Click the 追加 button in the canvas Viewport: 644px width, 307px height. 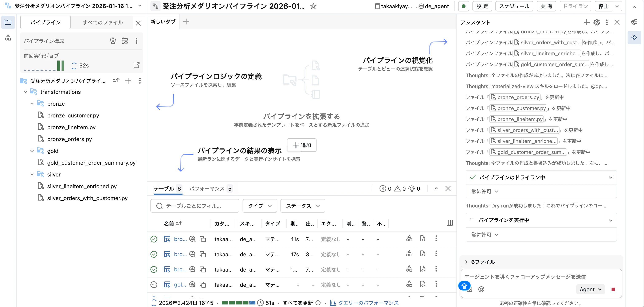(302, 145)
